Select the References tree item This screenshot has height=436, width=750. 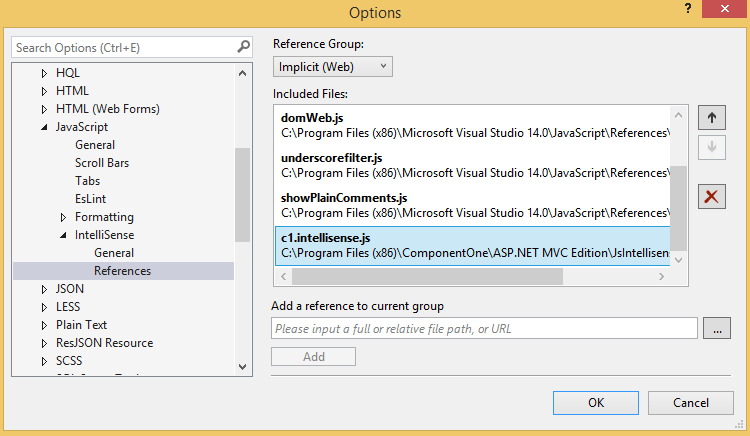(123, 271)
